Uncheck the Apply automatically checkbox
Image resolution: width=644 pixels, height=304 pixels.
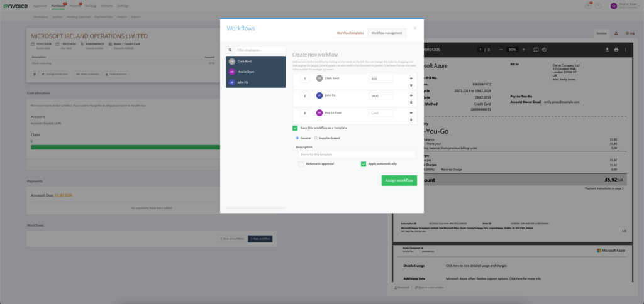pos(364,164)
